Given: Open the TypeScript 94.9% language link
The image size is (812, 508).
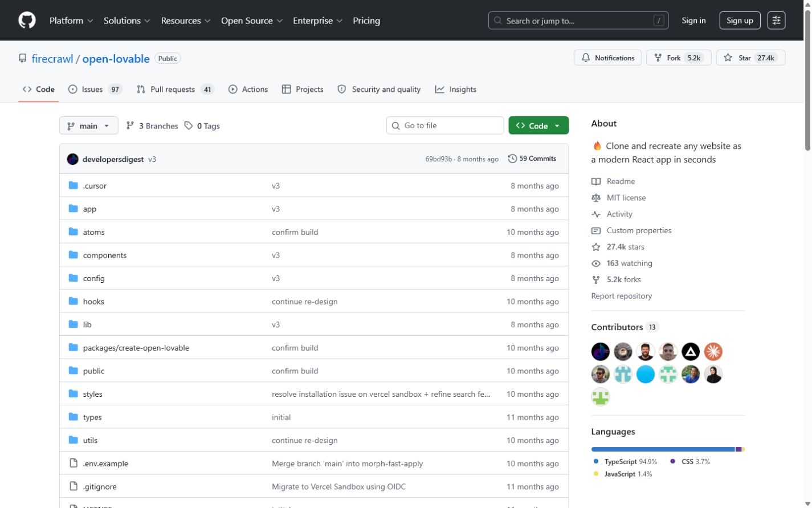Looking at the screenshot, I should pyautogui.click(x=625, y=462).
